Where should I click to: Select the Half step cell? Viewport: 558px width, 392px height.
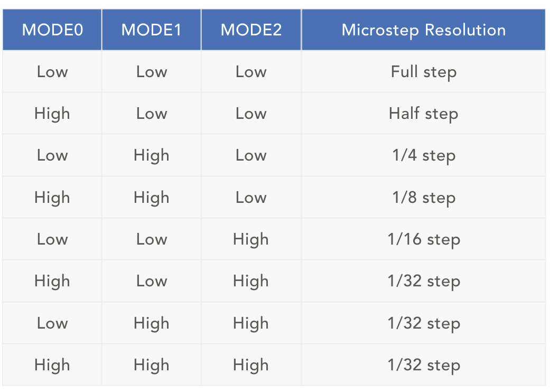[423, 114]
